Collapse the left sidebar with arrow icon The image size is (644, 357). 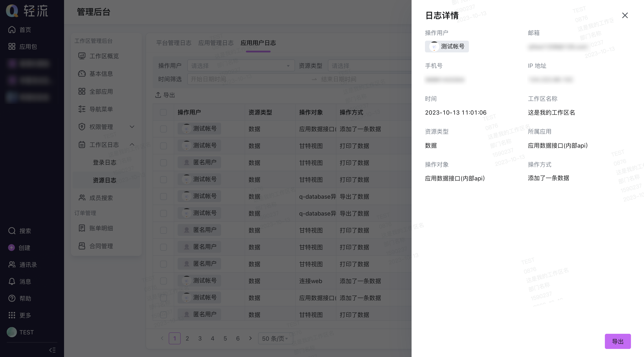tap(52, 350)
